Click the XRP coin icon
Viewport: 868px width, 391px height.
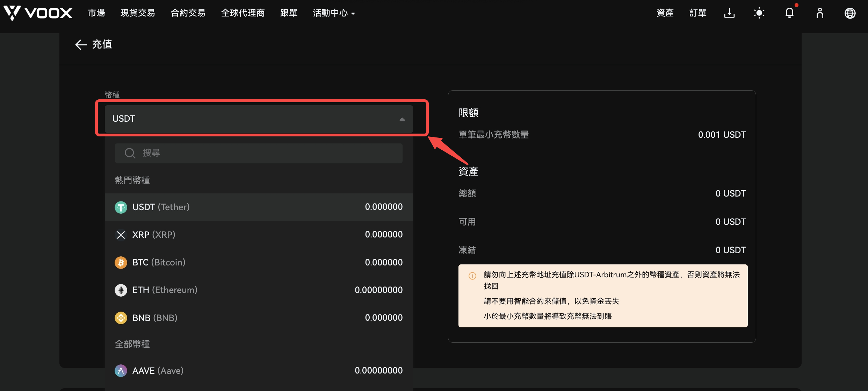pos(121,235)
